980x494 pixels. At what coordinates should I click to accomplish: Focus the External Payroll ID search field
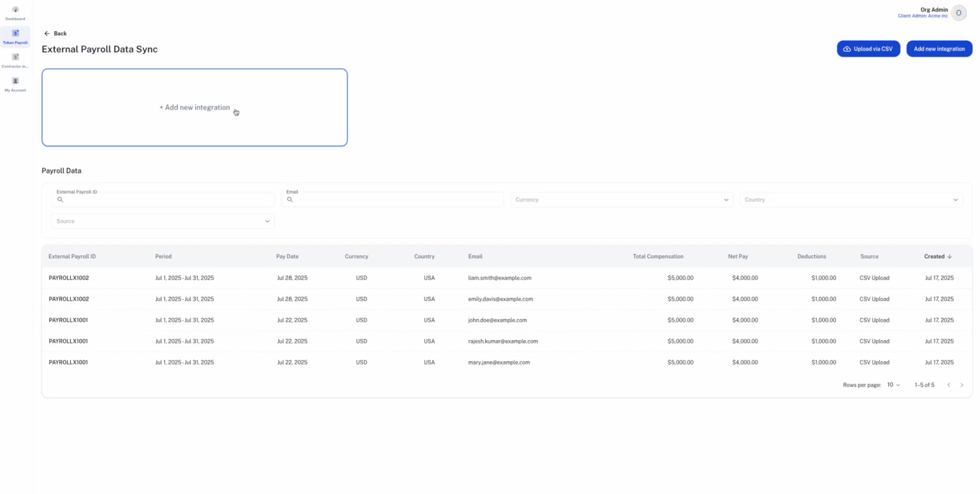[x=163, y=199]
